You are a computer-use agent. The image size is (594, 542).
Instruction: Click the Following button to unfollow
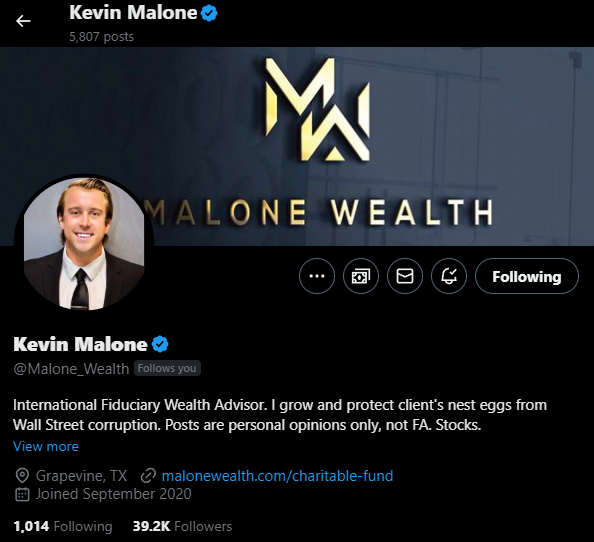(x=527, y=276)
